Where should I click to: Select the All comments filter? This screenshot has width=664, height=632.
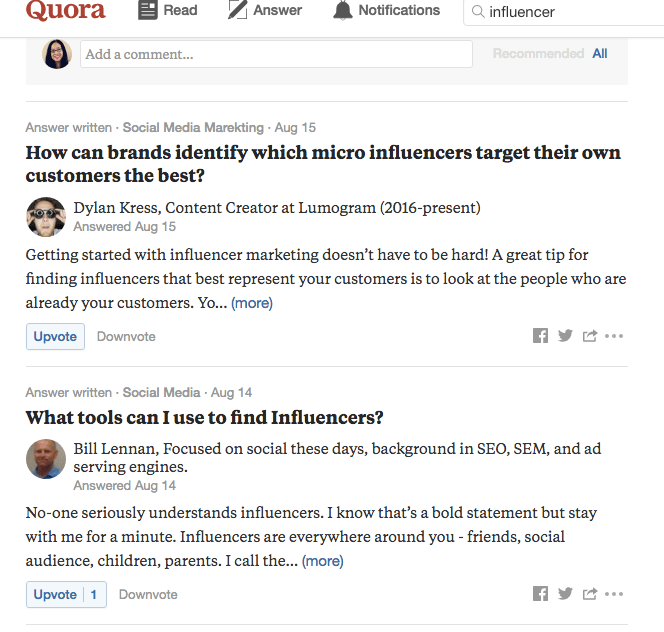pos(600,53)
